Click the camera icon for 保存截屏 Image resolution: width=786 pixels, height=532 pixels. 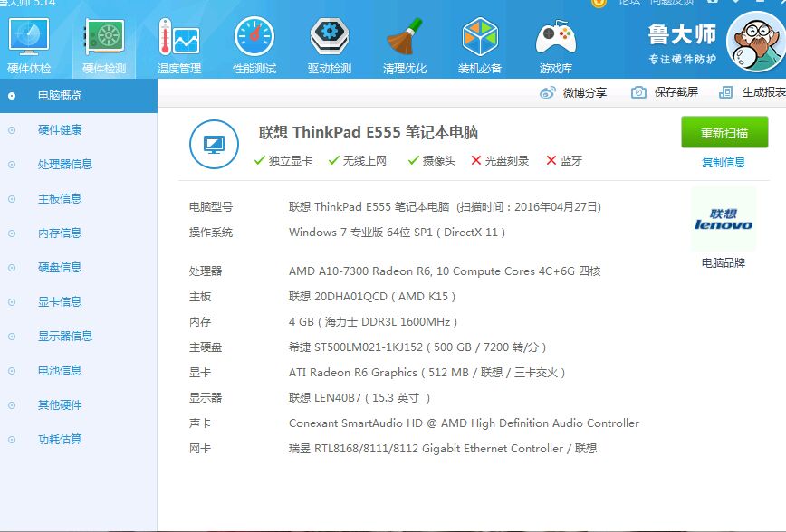[638, 92]
